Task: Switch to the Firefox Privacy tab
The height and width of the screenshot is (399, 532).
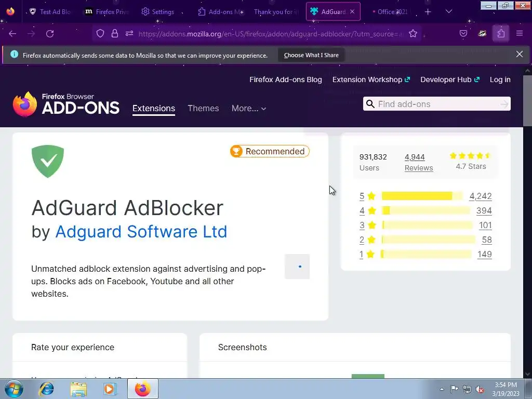Action: point(107,11)
